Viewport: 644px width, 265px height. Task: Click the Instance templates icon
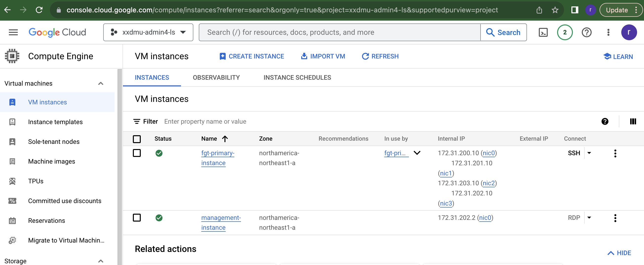tap(12, 122)
